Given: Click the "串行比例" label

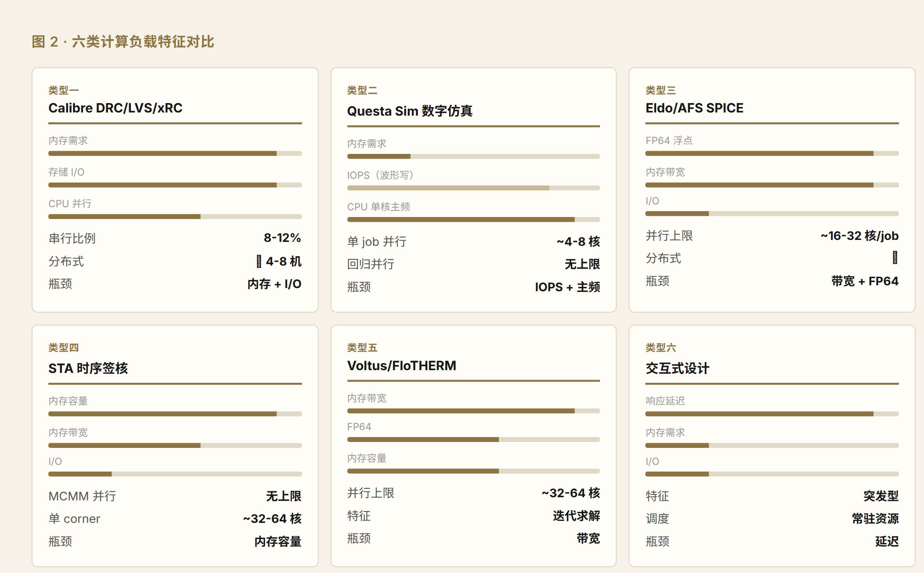Looking at the screenshot, I should (72, 238).
